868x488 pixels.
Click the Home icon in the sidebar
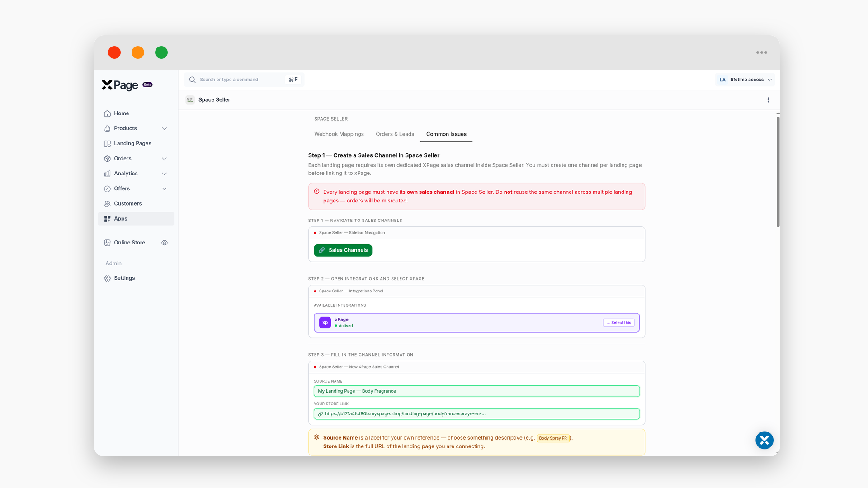click(x=107, y=113)
